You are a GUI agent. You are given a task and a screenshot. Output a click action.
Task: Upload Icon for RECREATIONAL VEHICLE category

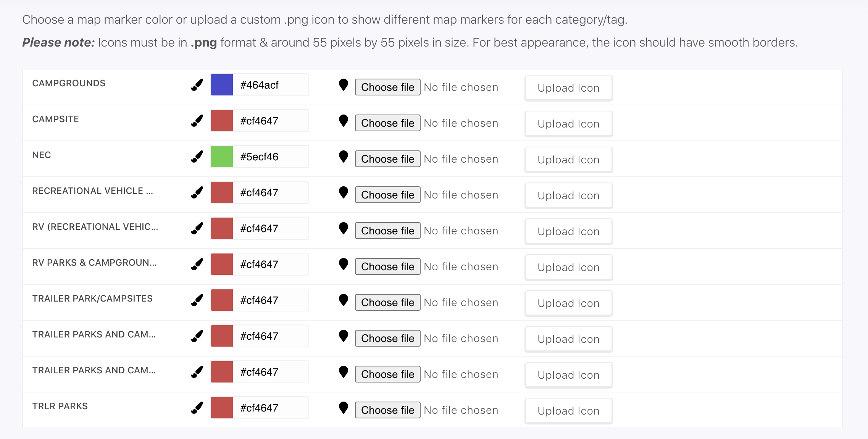pos(569,195)
